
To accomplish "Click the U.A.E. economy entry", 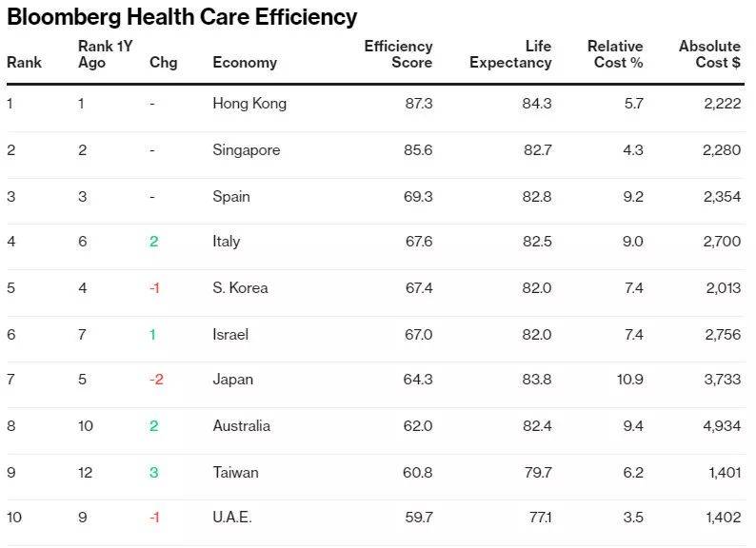I will pyautogui.click(x=233, y=518).
